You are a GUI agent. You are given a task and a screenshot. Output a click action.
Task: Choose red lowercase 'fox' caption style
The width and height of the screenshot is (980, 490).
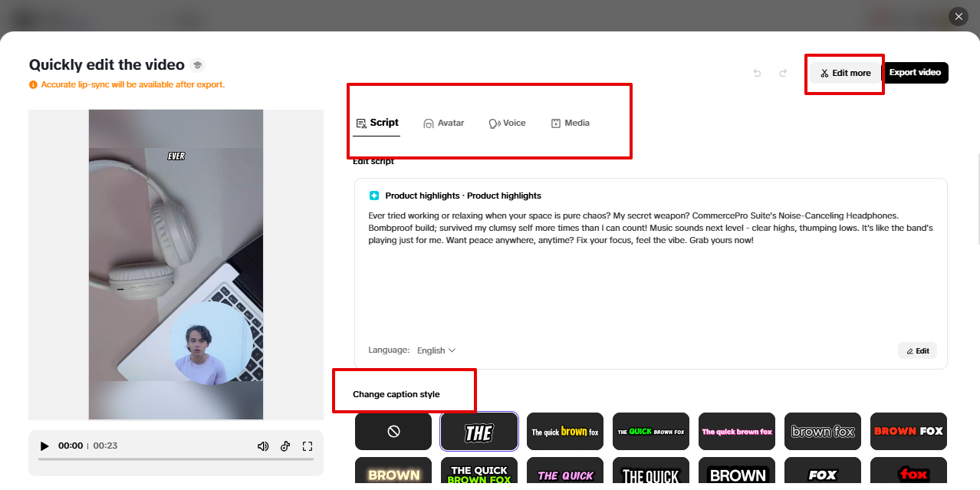coord(909,471)
